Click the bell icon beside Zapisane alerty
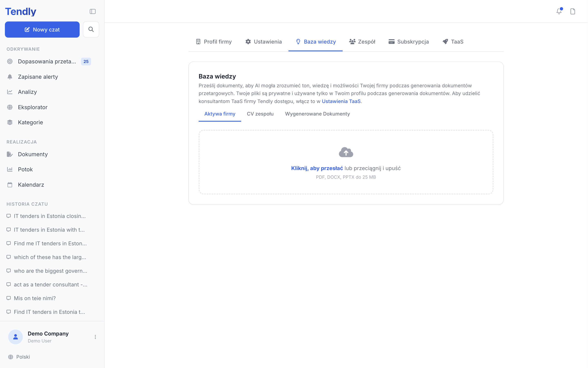 click(x=10, y=77)
